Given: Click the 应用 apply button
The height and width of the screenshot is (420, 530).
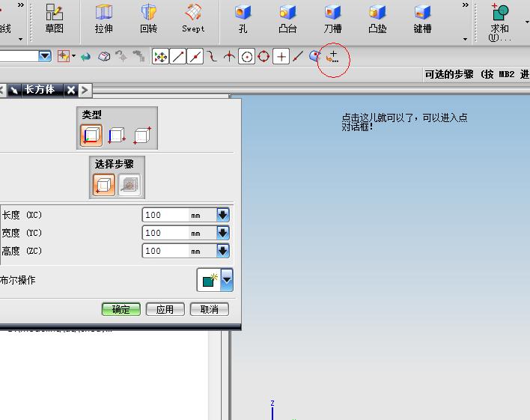Looking at the screenshot, I should pyautogui.click(x=165, y=309).
